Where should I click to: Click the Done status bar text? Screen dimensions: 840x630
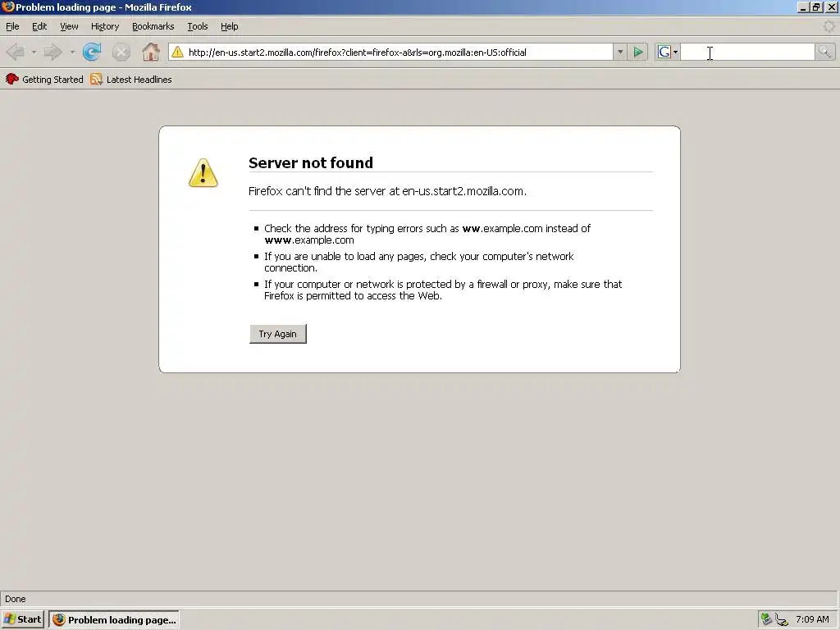coord(16,599)
